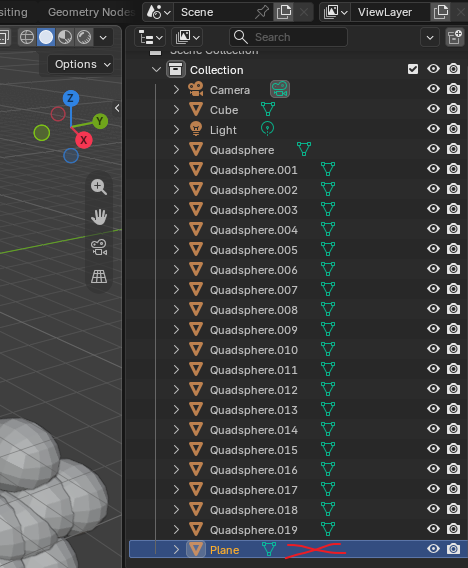Disable render camera icon for Light
Viewport: 468px width, 568px height.
pos(453,129)
